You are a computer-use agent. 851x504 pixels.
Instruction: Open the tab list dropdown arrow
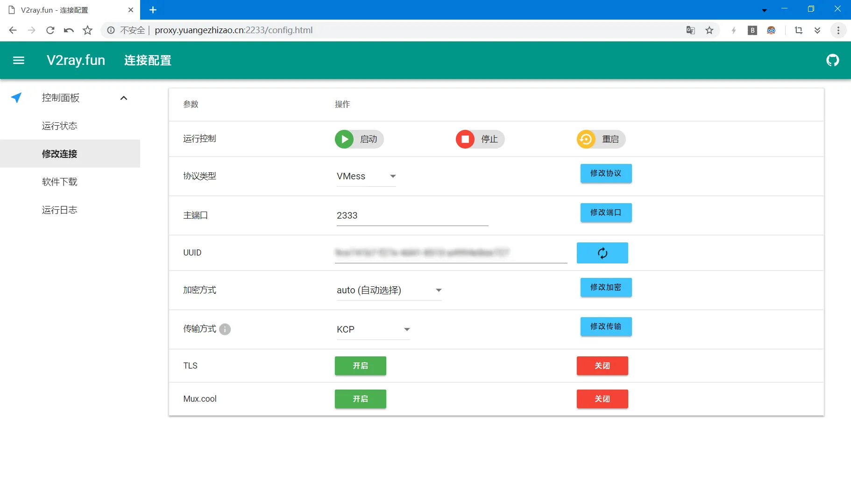point(764,10)
